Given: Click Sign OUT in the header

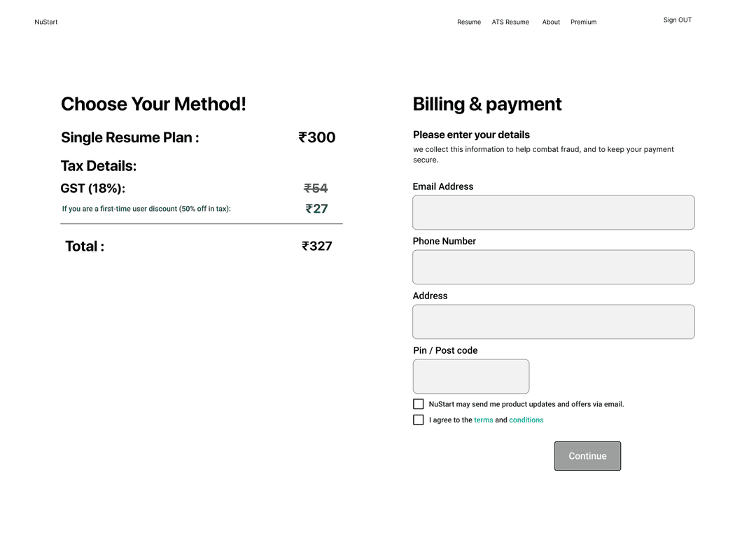Looking at the screenshot, I should tap(678, 20).
